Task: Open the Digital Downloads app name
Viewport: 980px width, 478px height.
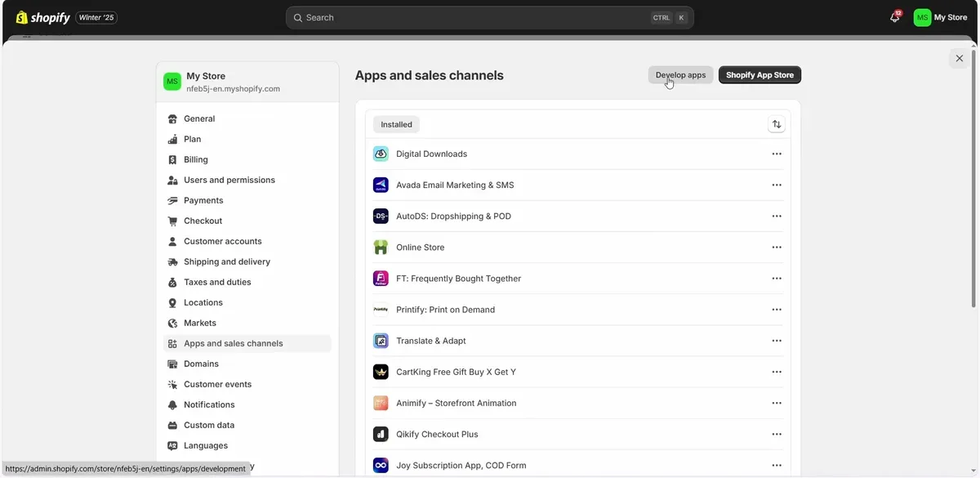Action: 431,154
